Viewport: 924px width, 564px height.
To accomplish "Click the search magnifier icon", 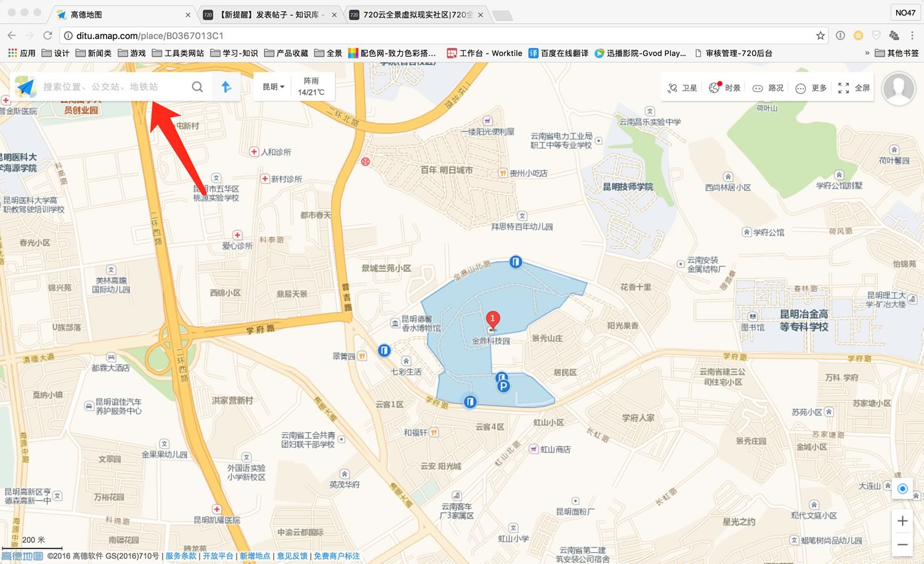I will pos(197,87).
